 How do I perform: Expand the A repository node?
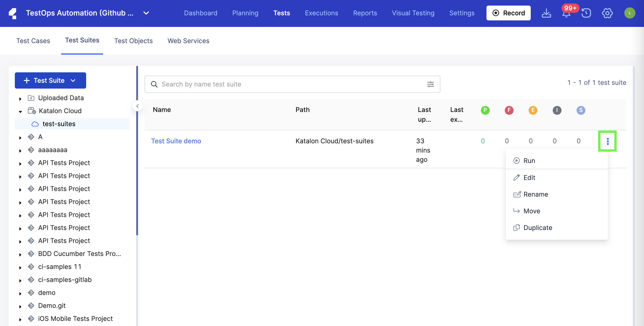20,138
